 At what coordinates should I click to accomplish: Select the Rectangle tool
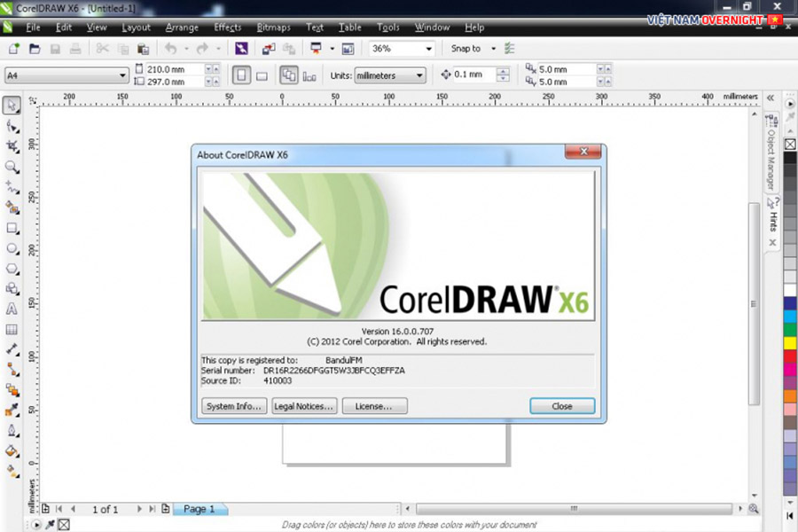pyautogui.click(x=12, y=228)
